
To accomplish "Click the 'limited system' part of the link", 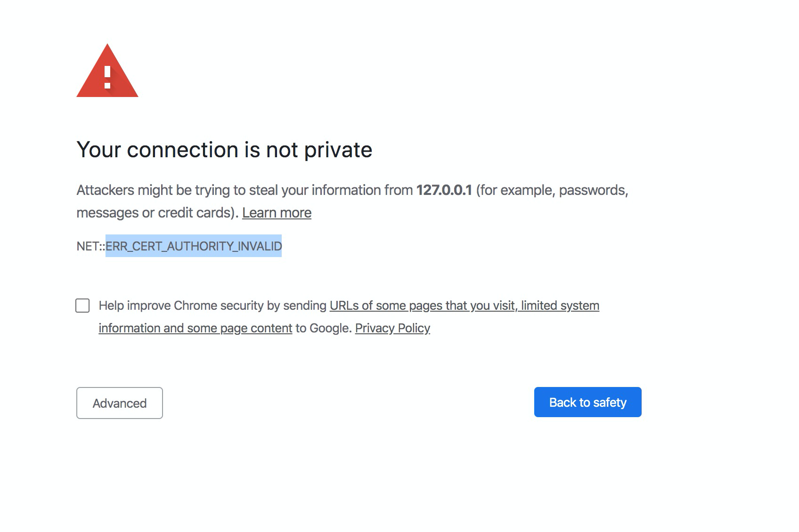I will [x=560, y=306].
